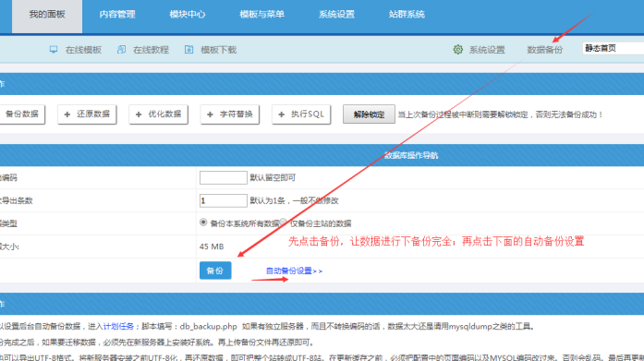Screen dimensions: 644x361
Task: Go to the 站群系统 tab
Action: (407, 15)
